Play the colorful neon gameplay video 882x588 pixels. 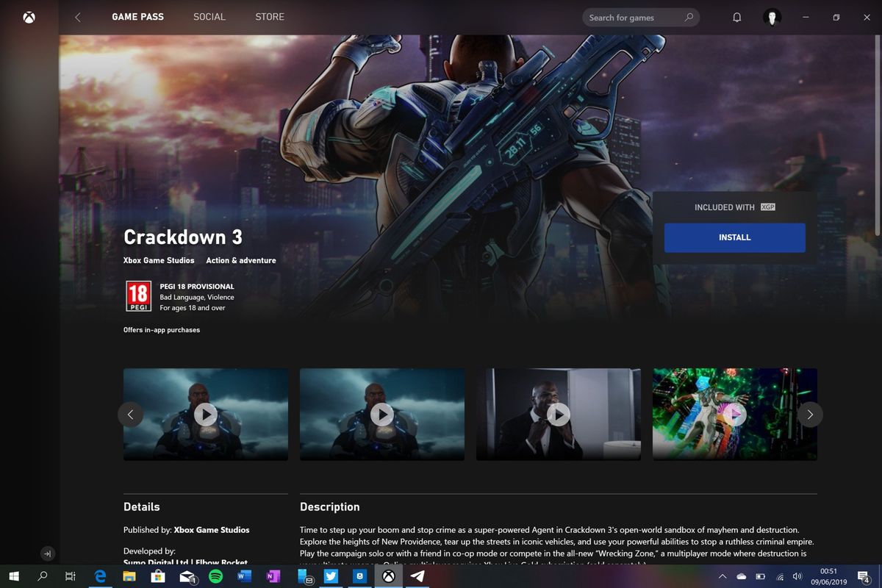click(735, 415)
